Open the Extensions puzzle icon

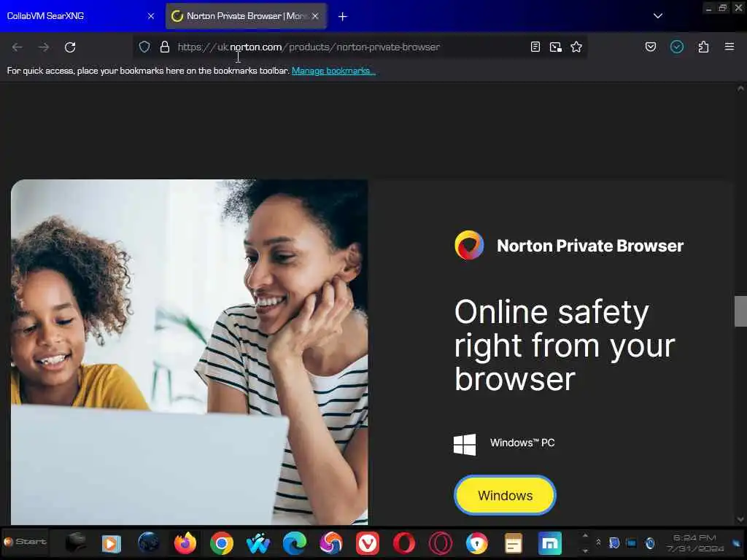(x=703, y=47)
